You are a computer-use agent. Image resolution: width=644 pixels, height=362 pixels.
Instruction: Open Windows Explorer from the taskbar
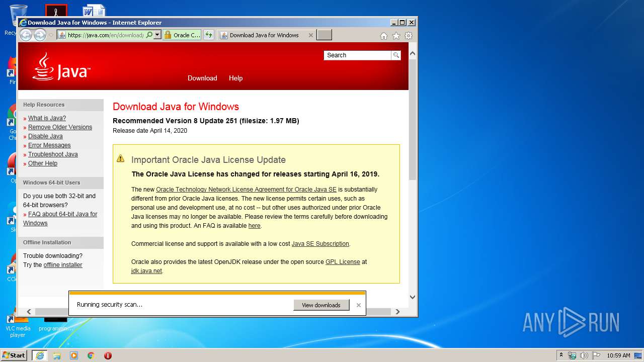click(x=57, y=355)
